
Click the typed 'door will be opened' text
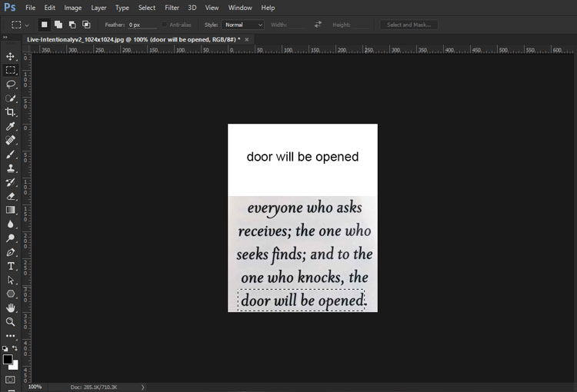pyautogui.click(x=302, y=157)
